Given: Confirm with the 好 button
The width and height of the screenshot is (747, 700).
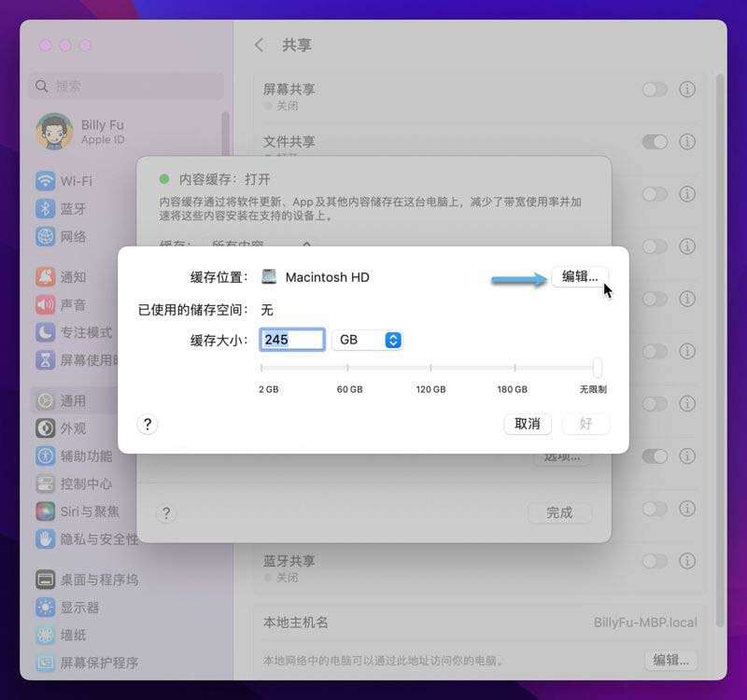Looking at the screenshot, I should pyautogui.click(x=587, y=424).
